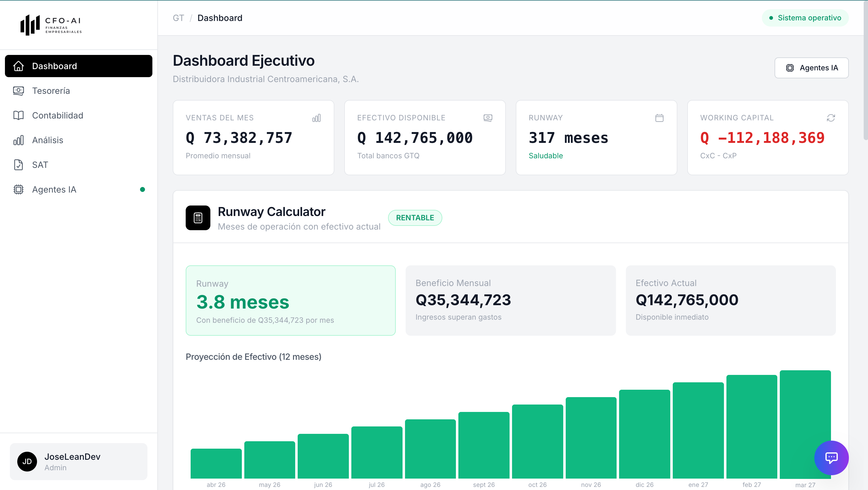Viewport: 868px width, 490px height.
Task: Click the green notification dot on Agentes IA
Action: 143,189
